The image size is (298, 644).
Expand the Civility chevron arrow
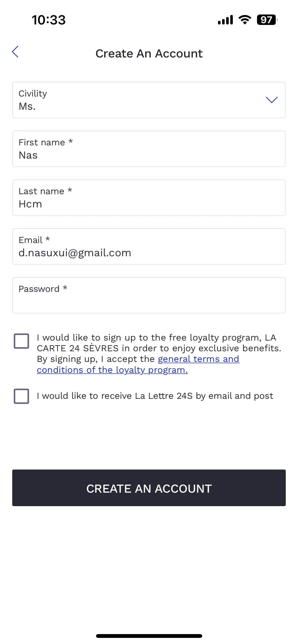(272, 100)
